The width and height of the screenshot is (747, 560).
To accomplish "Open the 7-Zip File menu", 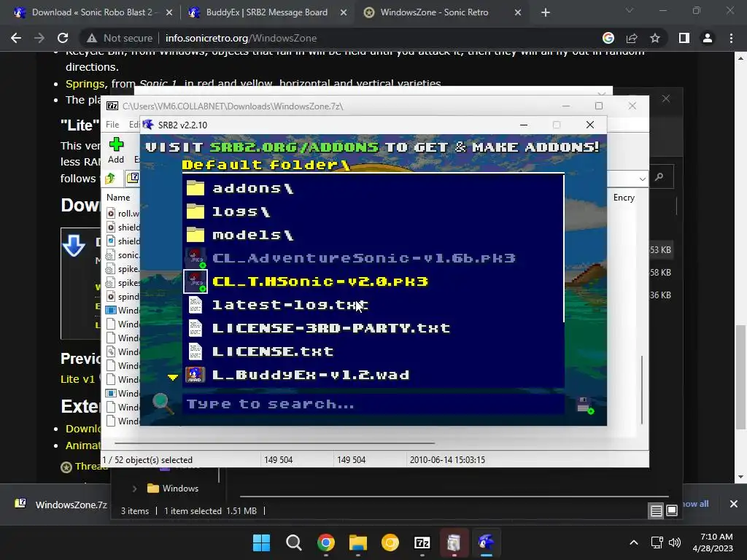I will coord(112,125).
